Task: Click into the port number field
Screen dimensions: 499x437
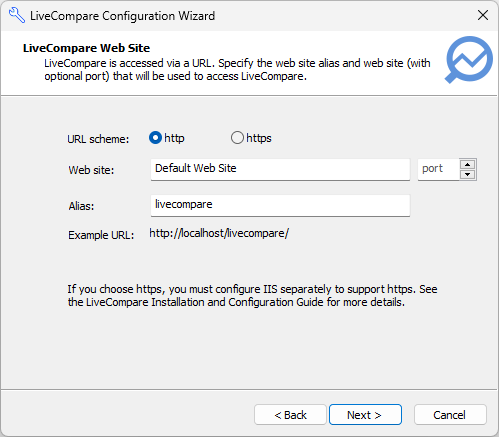Action: click(x=438, y=169)
